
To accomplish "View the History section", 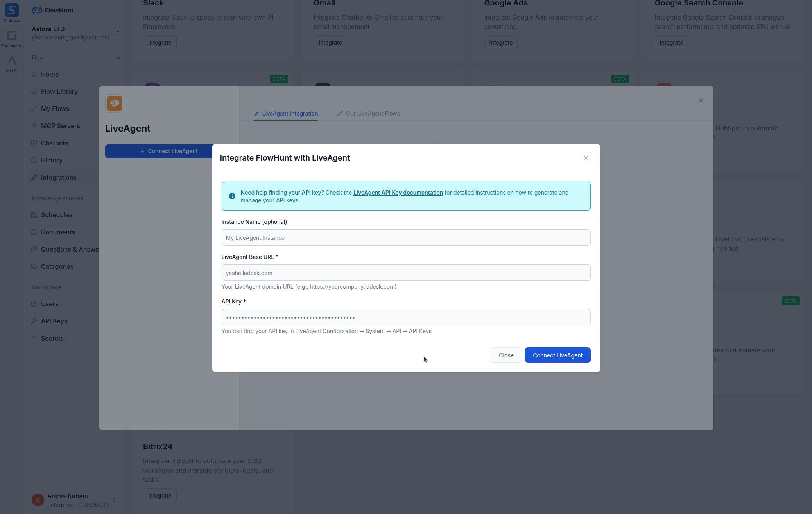I will click(51, 160).
